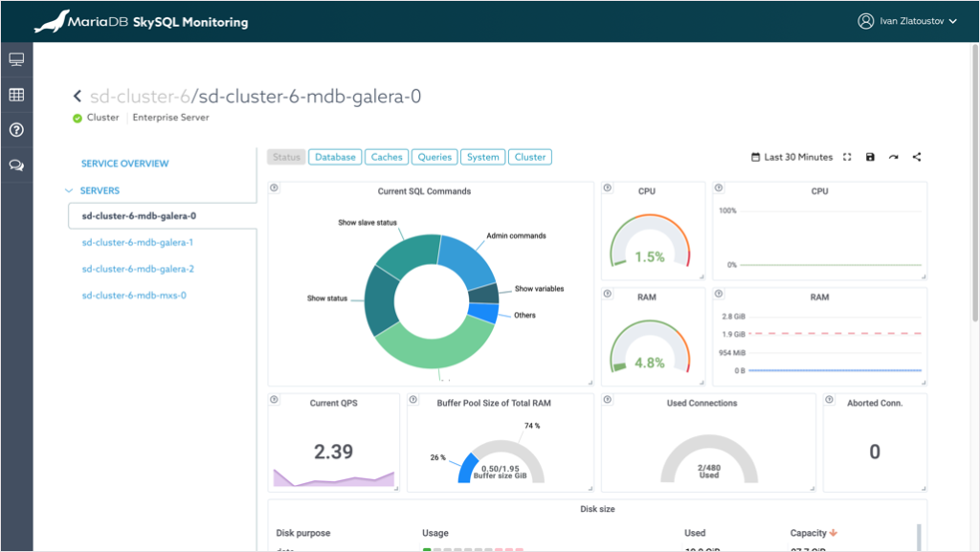Viewport: 980px width, 552px height.
Task: Open the chat support icon in the sidebar
Action: click(15, 165)
